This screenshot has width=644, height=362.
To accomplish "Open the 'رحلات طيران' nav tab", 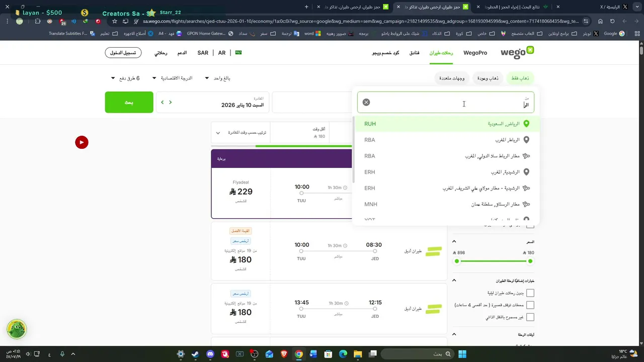I will coord(441,53).
